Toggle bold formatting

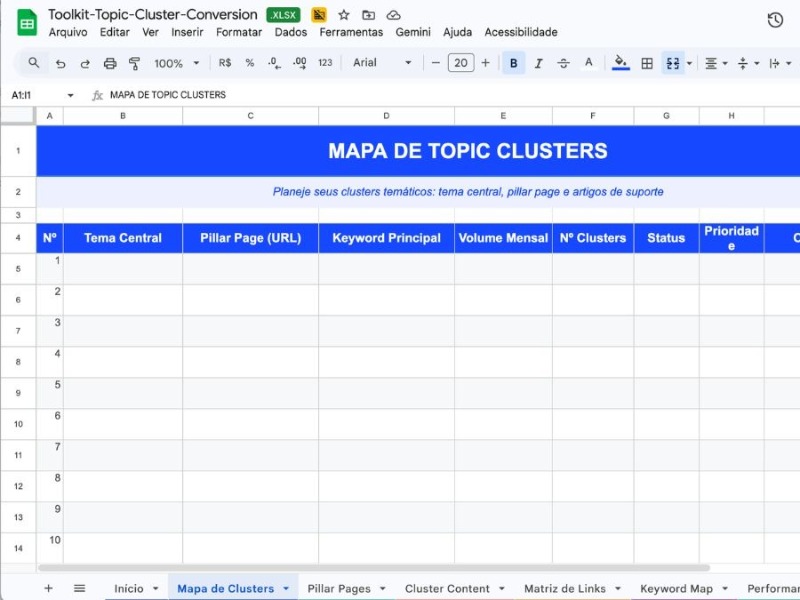[x=513, y=63]
